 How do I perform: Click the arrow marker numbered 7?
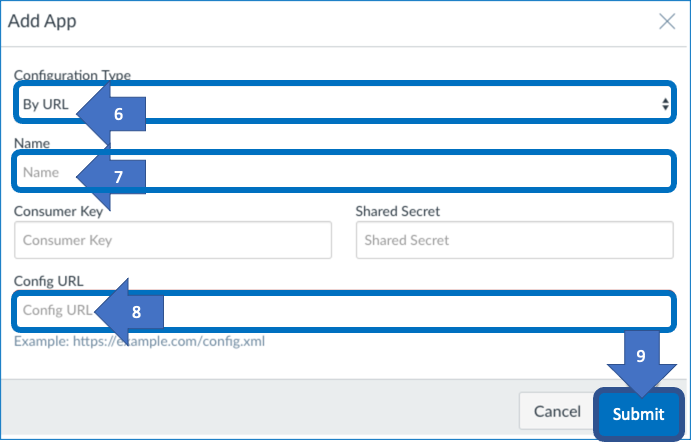point(111,177)
